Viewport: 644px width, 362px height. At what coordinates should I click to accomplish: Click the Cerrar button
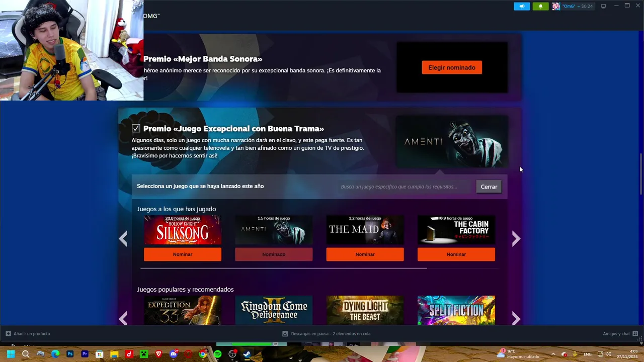tap(489, 187)
